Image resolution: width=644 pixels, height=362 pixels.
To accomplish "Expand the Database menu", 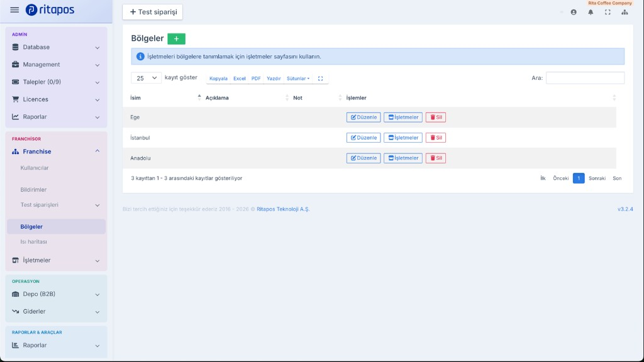I will [56, 47].
